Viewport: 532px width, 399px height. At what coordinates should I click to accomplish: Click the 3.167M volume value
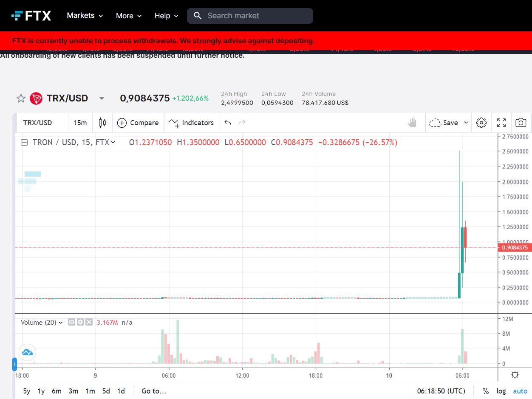point(108,323)
